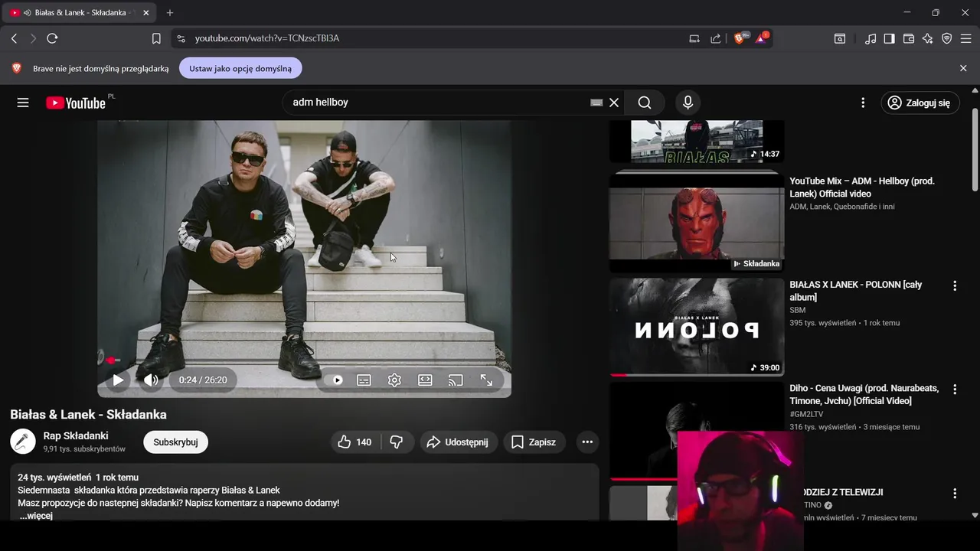Expand description with ...więcej
This screenshot has height=551, width=980.
(35, 516)
